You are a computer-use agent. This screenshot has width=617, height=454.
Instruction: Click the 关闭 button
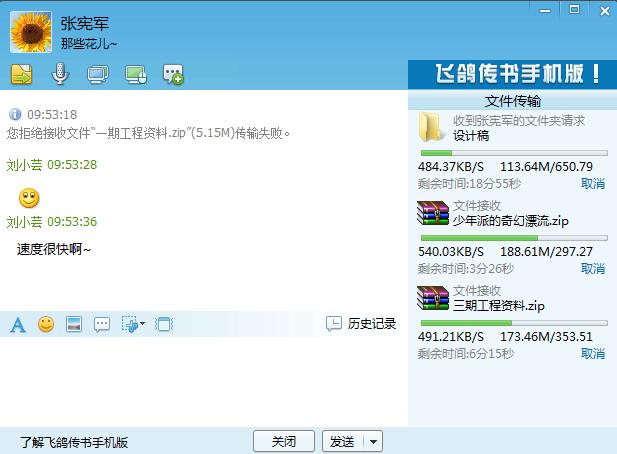coord(284,441)
